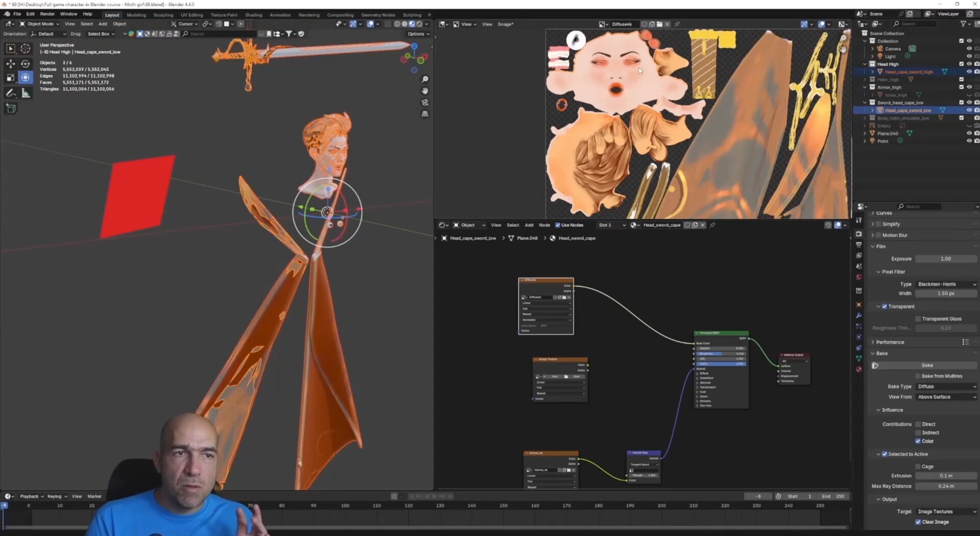
Task: Switch to Sculpting workspace tab
Action: coord(163,15)
